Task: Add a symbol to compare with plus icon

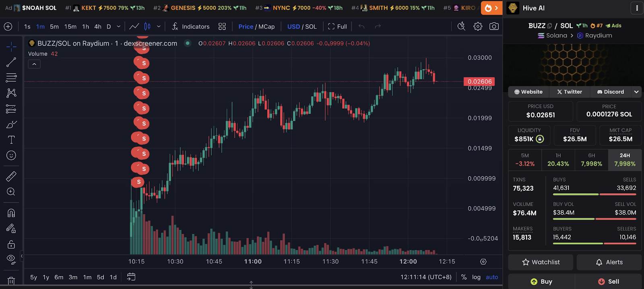Action: (8, 27)
